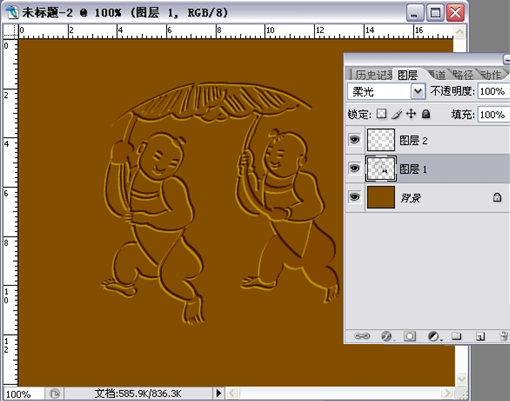Click the 不透明度 100% input field
Image resolution: width=510 pixels, height=401 pixels.
point(494,91)
